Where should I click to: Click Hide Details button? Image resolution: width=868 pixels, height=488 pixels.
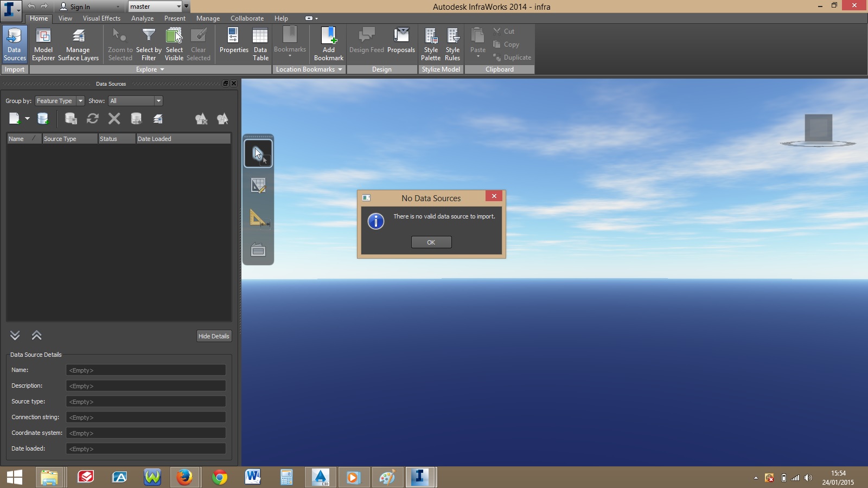[214, 336]
